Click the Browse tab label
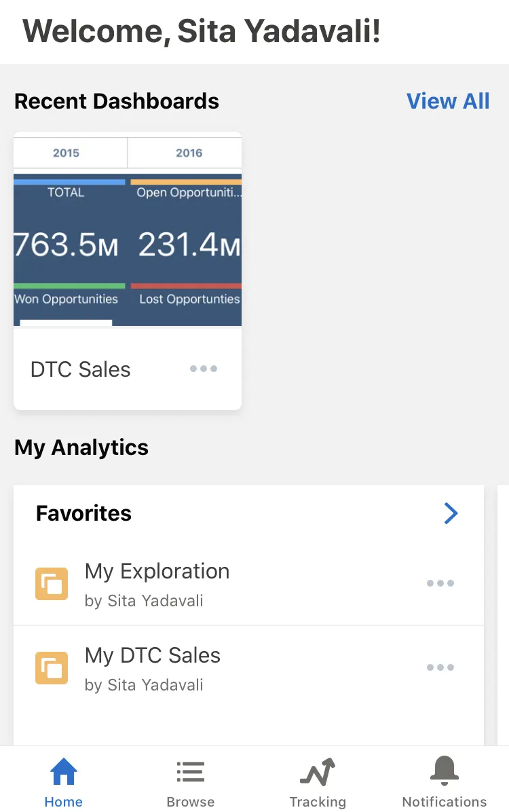The width and height of the screenshot is (509, 812). click(191, 802)
